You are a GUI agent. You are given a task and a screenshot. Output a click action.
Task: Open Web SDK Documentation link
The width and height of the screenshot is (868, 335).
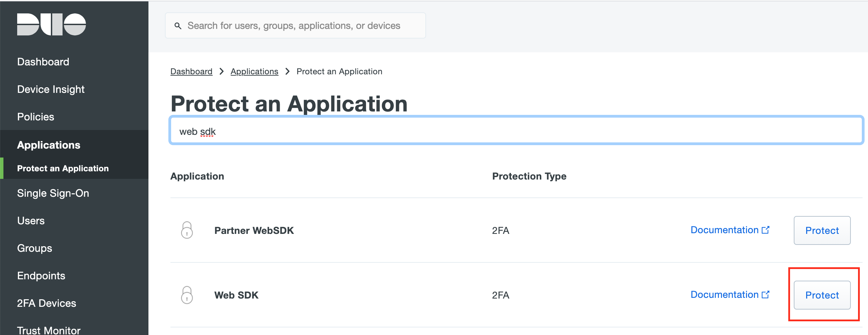coord(730,295)
